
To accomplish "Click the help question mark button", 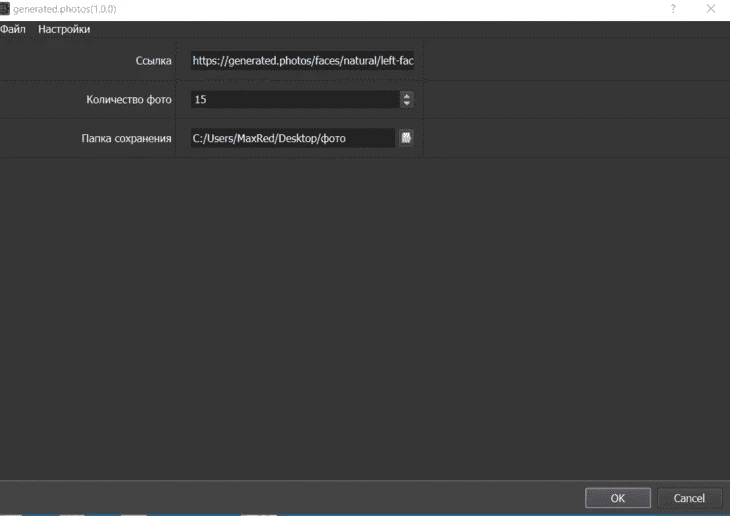I will coord(673,8).
